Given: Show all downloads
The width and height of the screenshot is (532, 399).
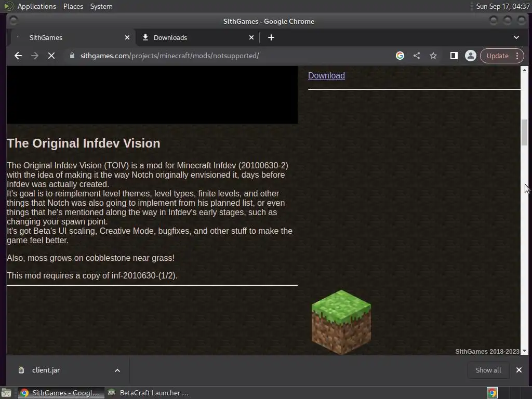Looking at the screenshot, I should click(x=488, y=370).
